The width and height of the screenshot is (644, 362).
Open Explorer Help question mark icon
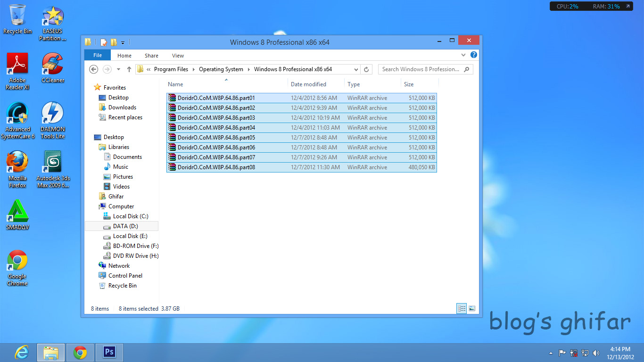tap(474, 55)
